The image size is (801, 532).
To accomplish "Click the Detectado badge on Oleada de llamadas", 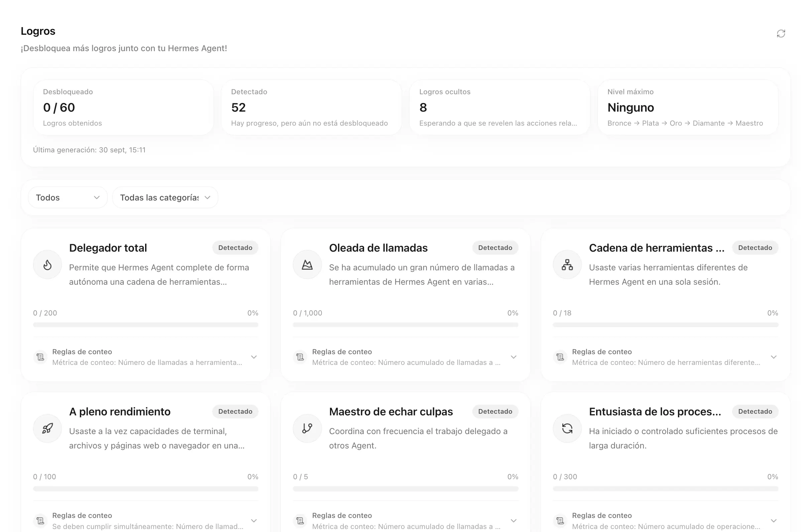I will coord(495,248).
